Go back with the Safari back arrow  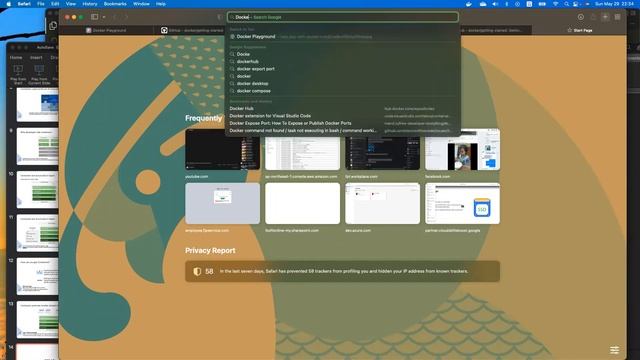[115, 17]
